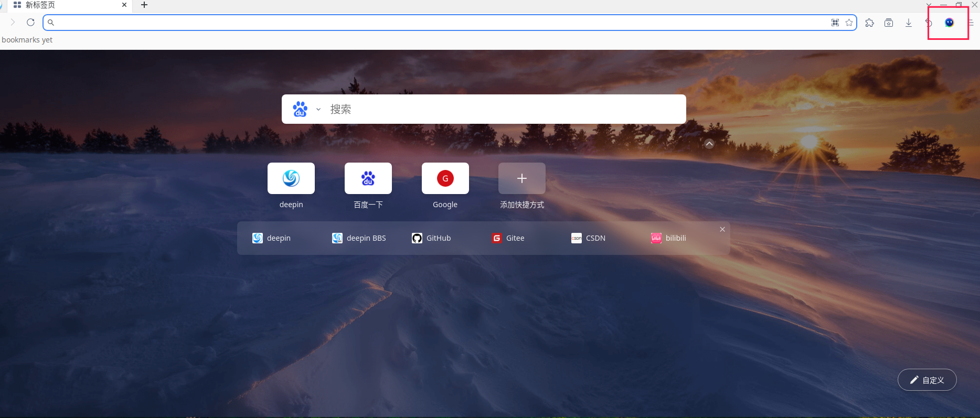Click the QR code icon in address bar
The image size is (980, 418).
(x=835, y=23)
